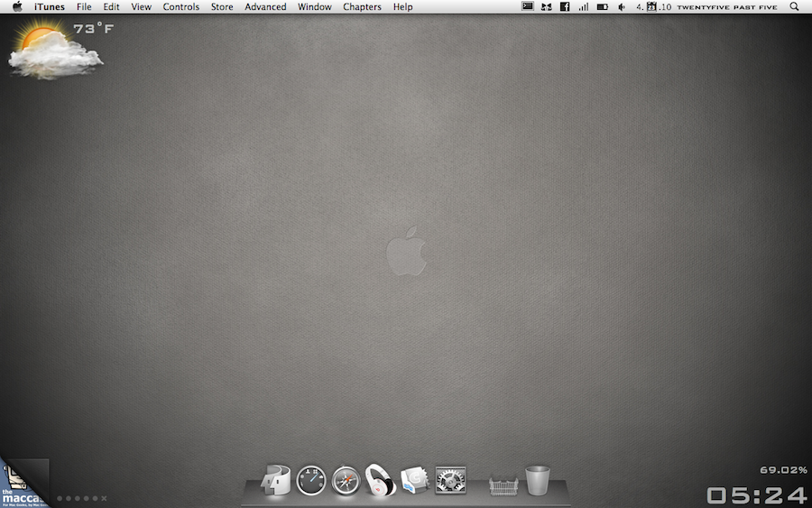The width and height of the screenshot is (812, 508).
Task: Click the terminal icon in menu bar
Action: pyautogui.click(x=527, y=6)
